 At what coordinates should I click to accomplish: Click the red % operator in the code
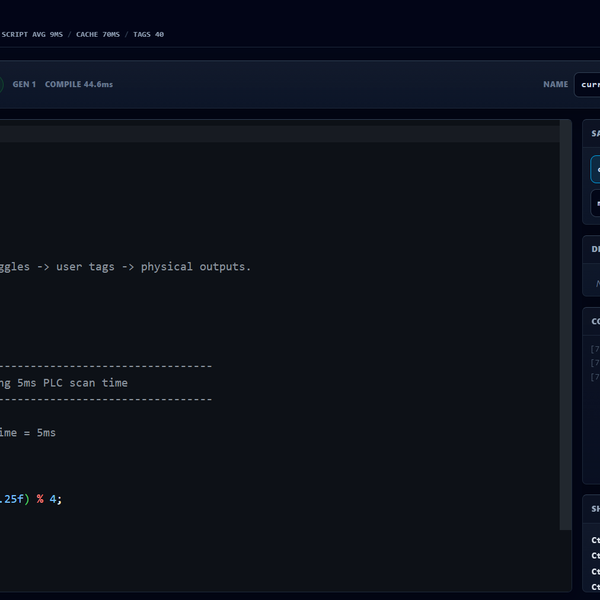click(40, 499)
